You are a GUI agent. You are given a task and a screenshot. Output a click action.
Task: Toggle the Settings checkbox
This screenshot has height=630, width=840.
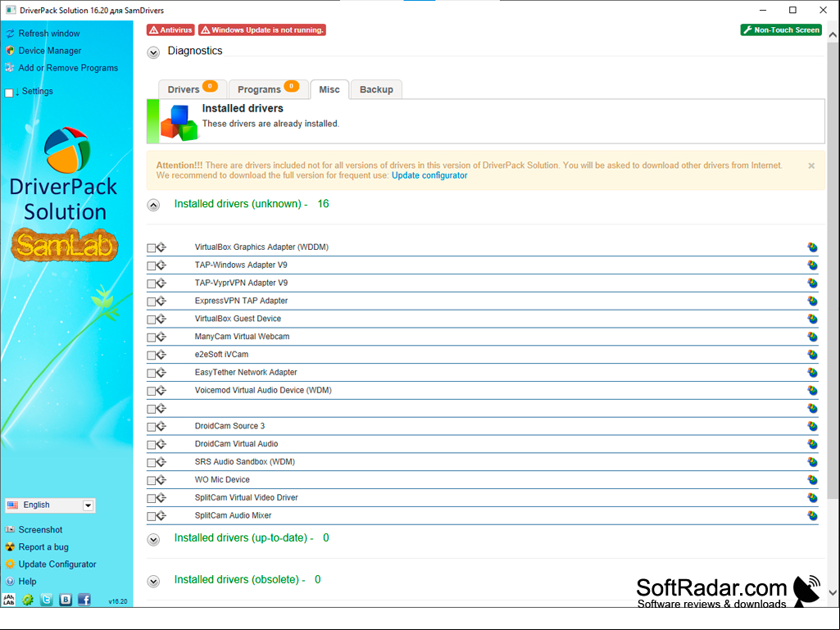(x=8, y=93)
